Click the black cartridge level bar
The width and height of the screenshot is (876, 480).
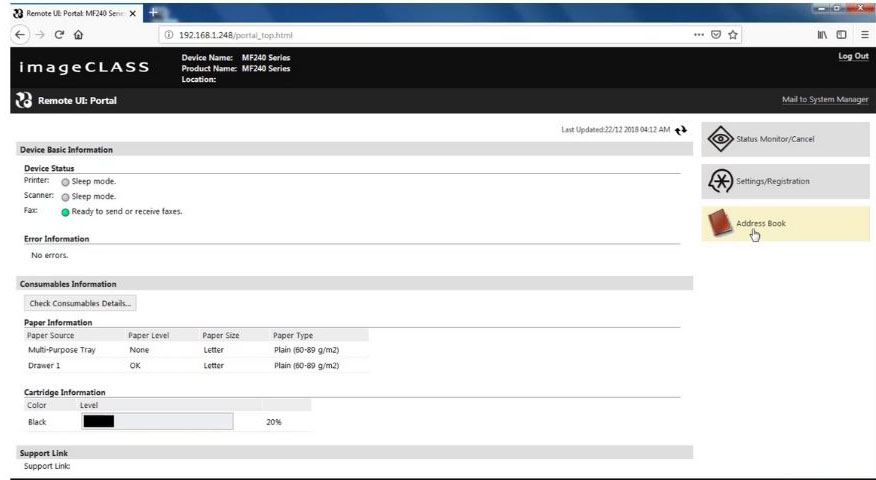[157, 422]
